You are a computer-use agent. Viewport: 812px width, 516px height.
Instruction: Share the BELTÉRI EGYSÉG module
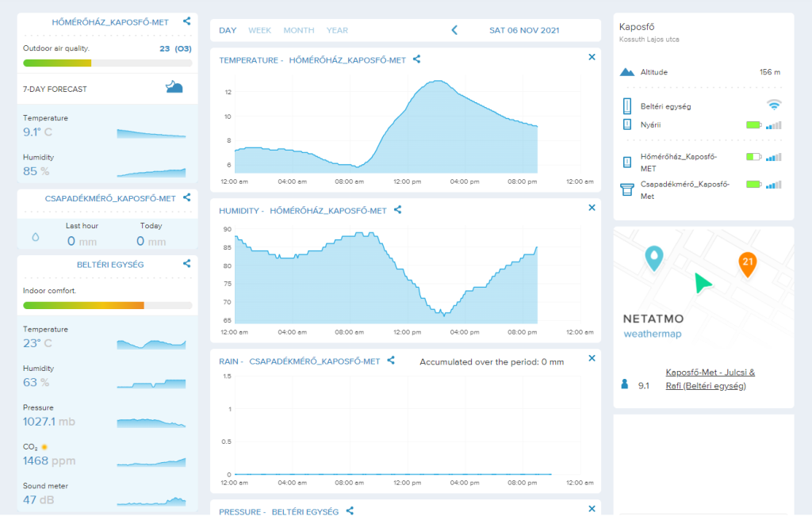point(186,264)
